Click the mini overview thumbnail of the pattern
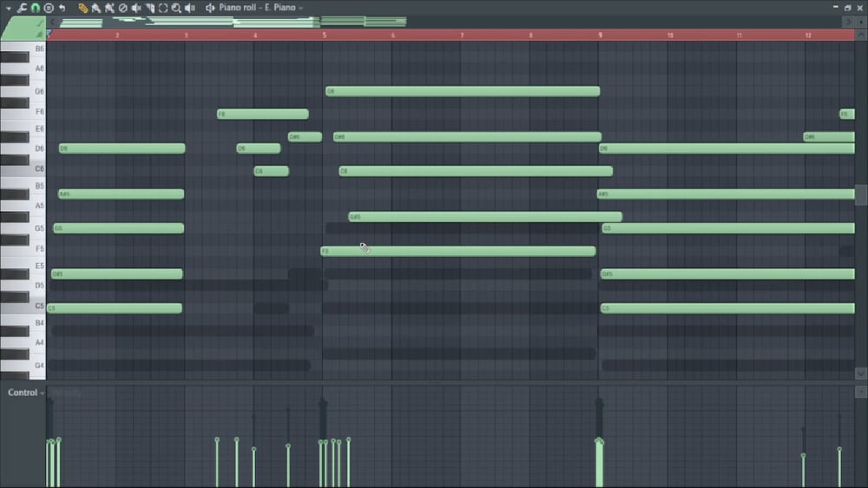The width and height of the screenshot is (868, 488). [x=233, y=23]
